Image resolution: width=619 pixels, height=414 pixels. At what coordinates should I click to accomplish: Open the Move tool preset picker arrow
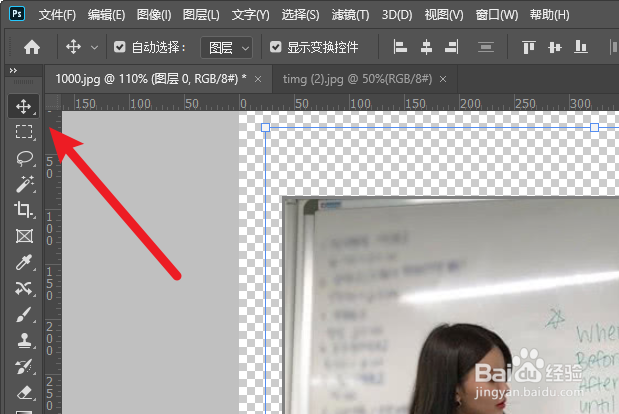click(x=94, y=48)
